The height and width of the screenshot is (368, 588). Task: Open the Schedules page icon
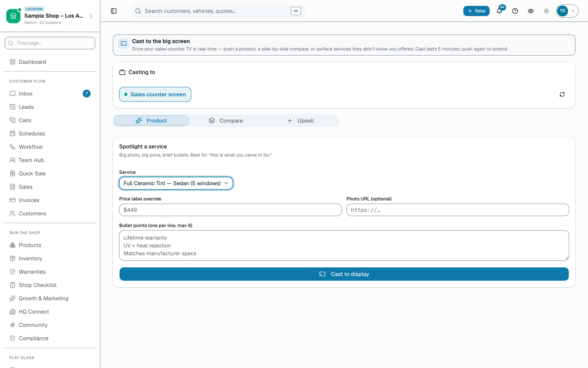12,134
